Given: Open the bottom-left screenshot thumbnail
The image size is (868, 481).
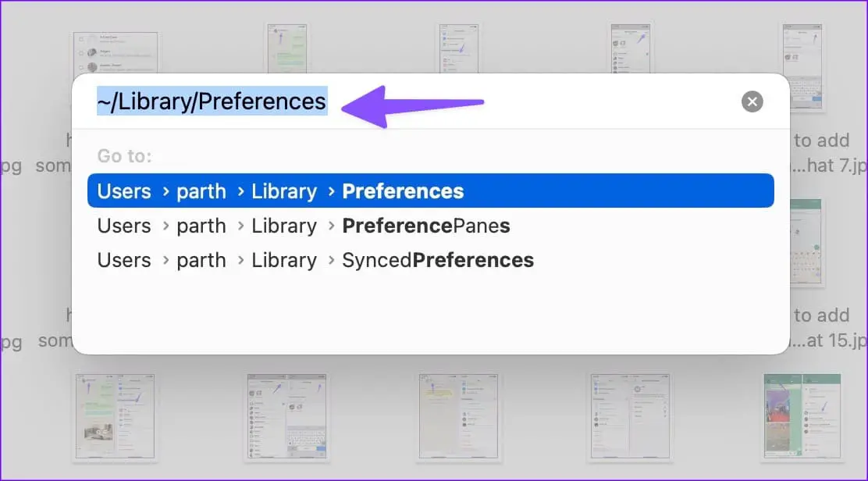Looking at the screenshot, I should (116, 415).
